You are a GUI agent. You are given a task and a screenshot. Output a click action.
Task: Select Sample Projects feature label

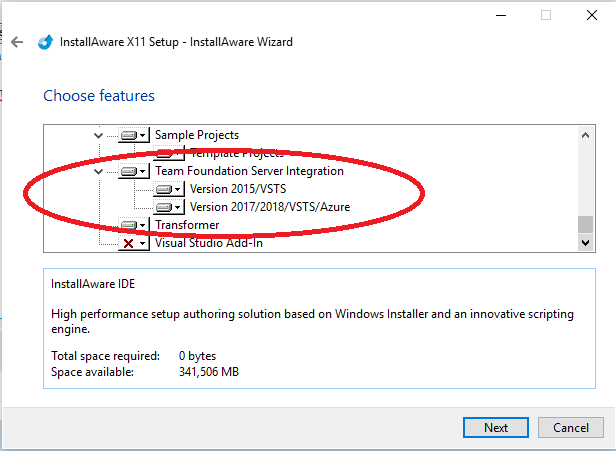[x=197, y=135]
